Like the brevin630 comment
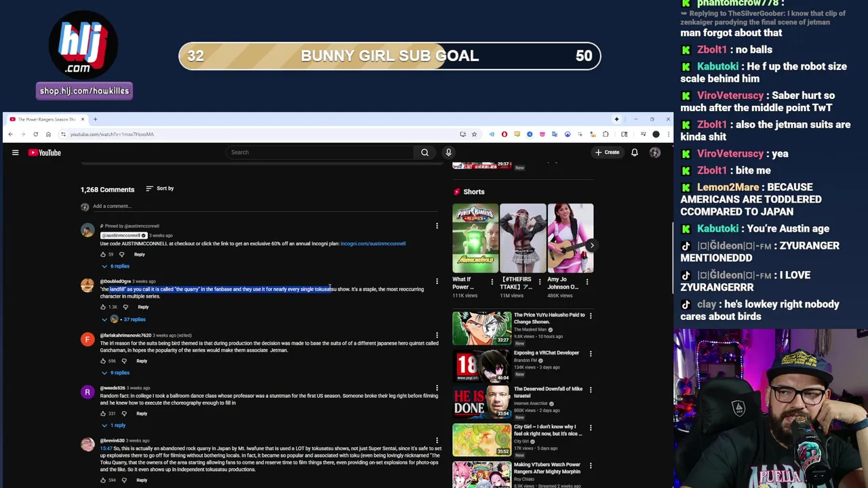 coord(103,480)
